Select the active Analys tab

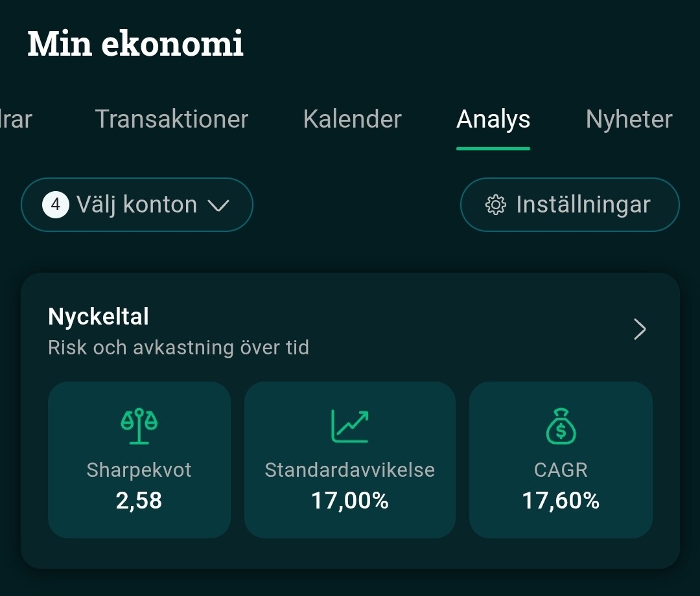tap(493, 119)
